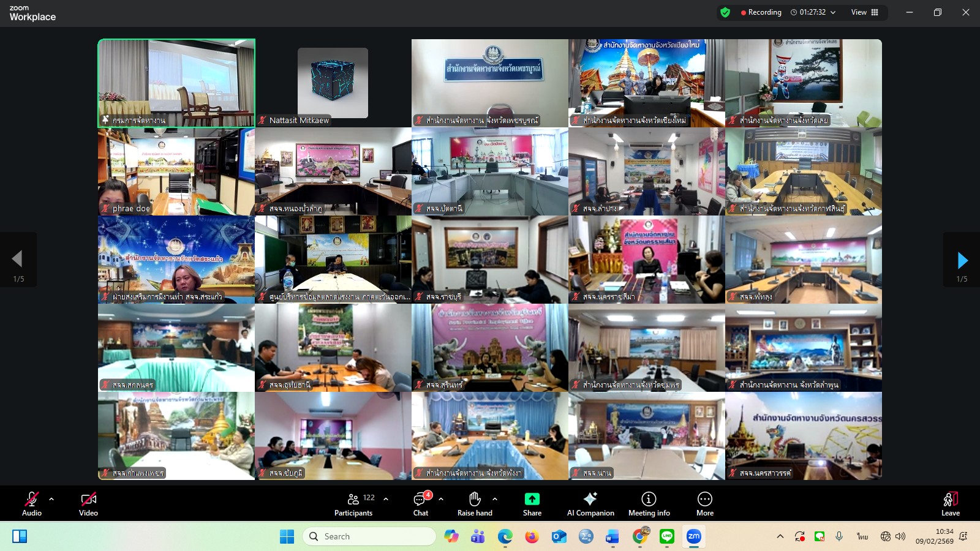Click the Raise hand icon
Screen dimensions: 980x551
475,499
